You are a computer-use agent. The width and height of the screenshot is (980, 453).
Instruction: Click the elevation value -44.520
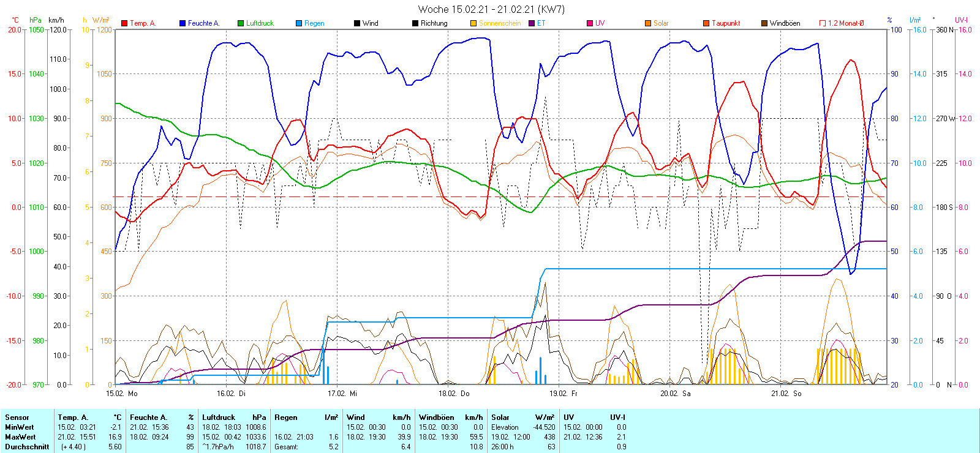544,427
